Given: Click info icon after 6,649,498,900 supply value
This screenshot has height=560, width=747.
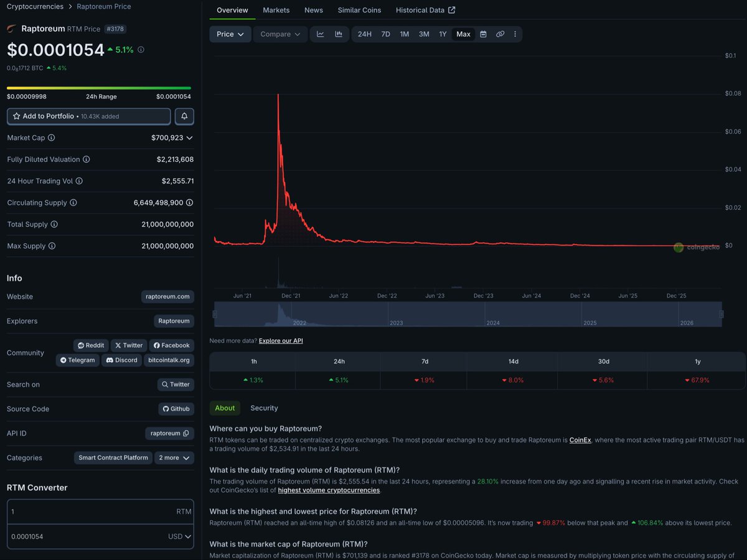Looking at the screenshot, I should pyautogui.click(x=189, y=203).
